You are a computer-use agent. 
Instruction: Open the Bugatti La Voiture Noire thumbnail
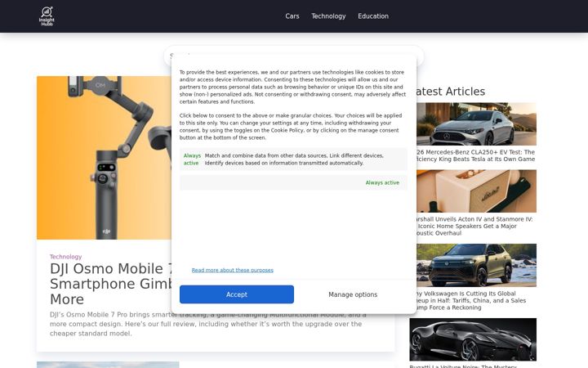point(473,339)
